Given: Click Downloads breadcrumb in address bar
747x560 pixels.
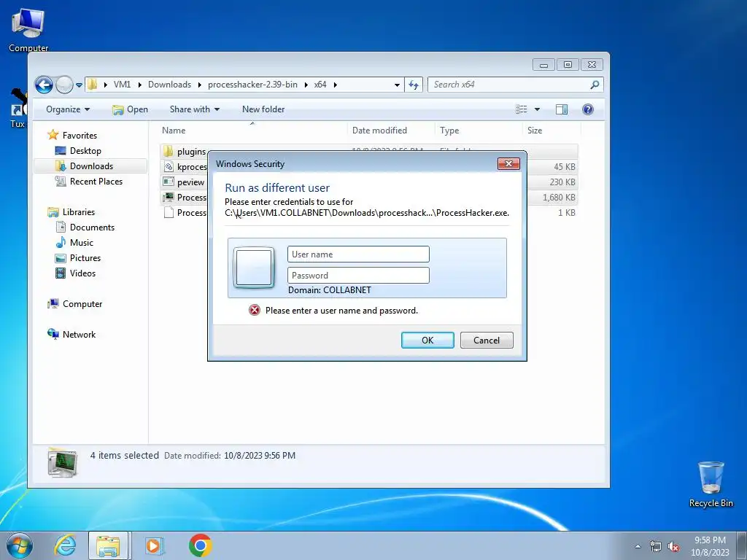Looking at the screenshot, I should [x=169, y=85].
